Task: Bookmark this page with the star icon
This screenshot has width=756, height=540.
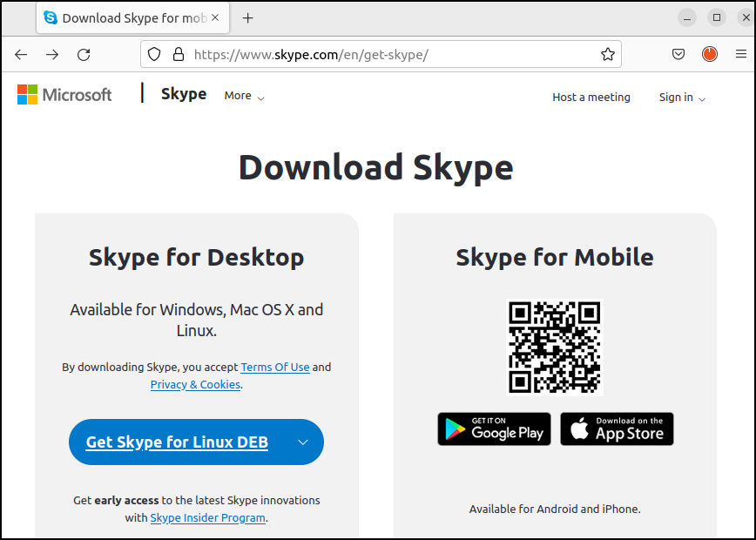Action: [x=608, y=54]
